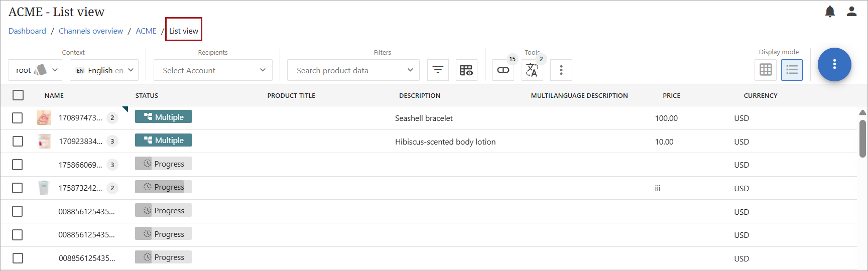This screenshot has width=868, height=271.
Task: Click the link icon with badge 15
Action: click(x=503, y=70)
